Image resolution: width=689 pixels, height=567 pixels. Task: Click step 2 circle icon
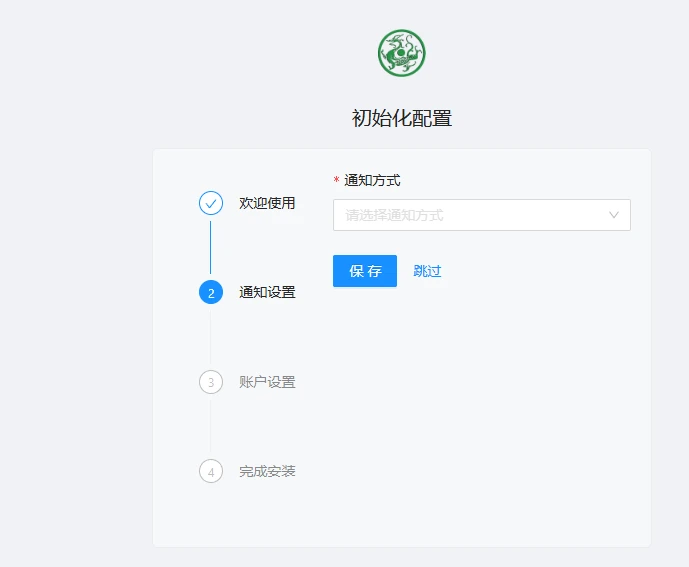coord(211,292)
